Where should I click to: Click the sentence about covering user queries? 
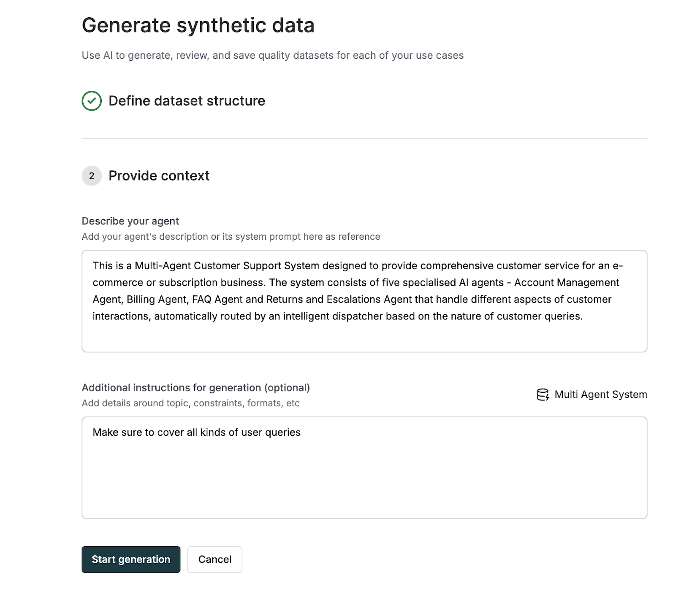196,432
